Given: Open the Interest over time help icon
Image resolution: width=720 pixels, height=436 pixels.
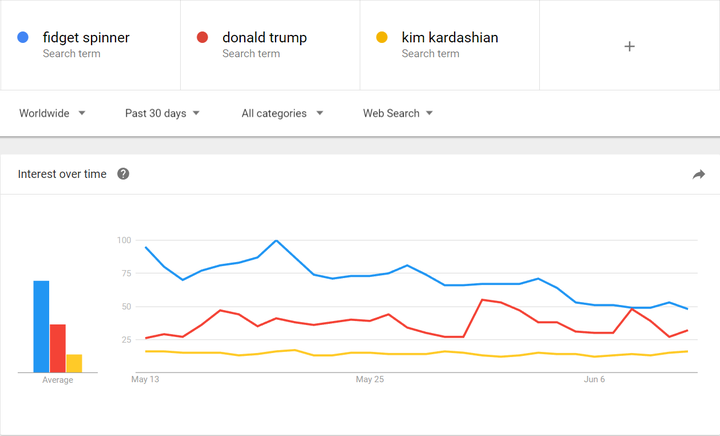Looking at the screenshot, I should (x=123, y=174).
